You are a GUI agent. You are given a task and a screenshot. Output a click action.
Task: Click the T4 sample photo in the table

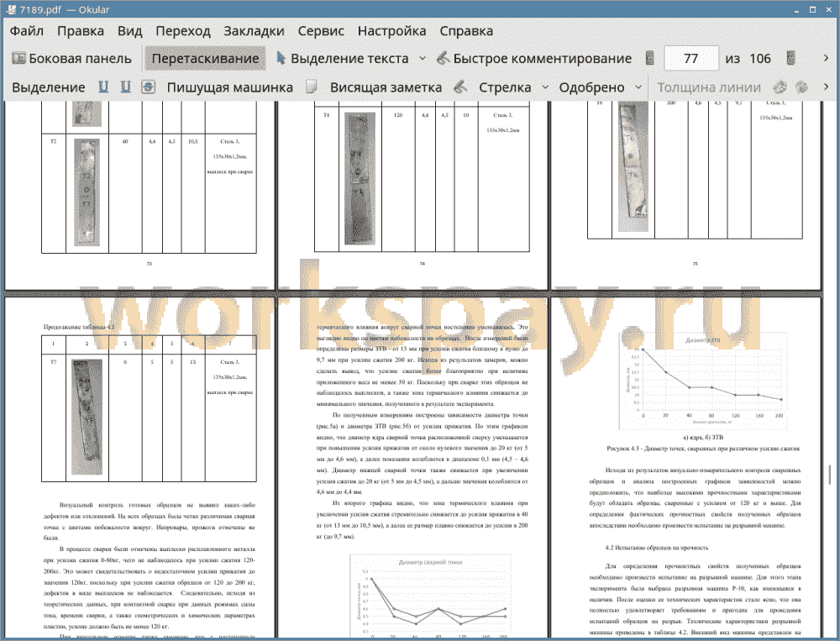360,178
